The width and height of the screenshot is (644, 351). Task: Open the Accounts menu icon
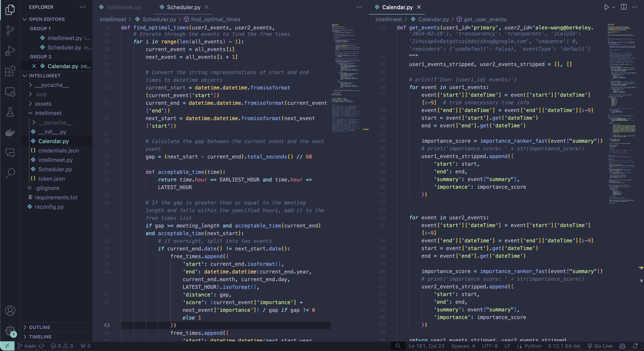point(10,311)
